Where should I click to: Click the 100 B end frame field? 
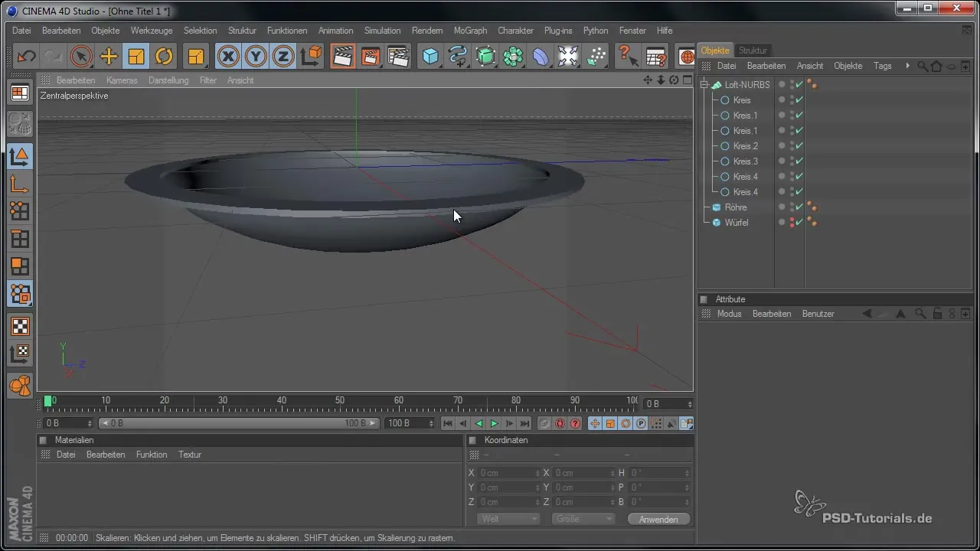click(x=410, y=423)
